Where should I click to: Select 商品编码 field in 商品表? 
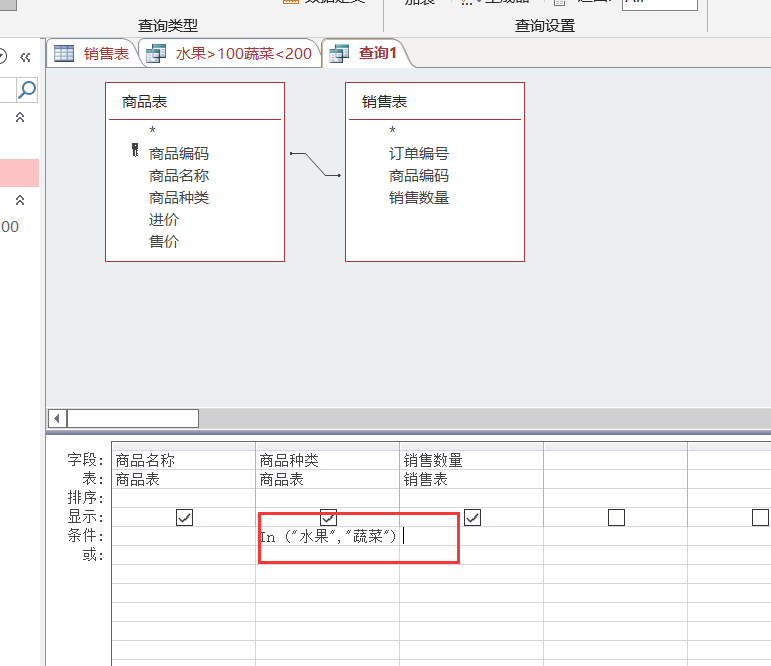179,153
